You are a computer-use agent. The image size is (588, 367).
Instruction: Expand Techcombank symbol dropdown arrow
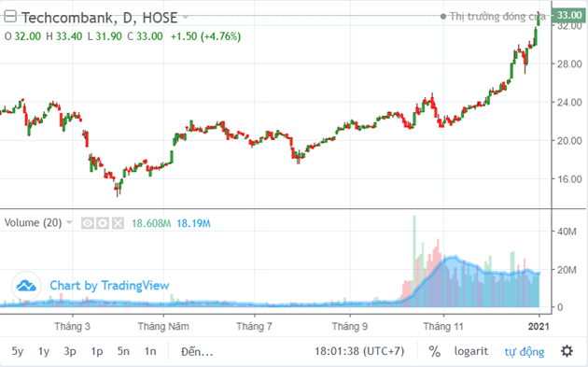coord(185,17)
